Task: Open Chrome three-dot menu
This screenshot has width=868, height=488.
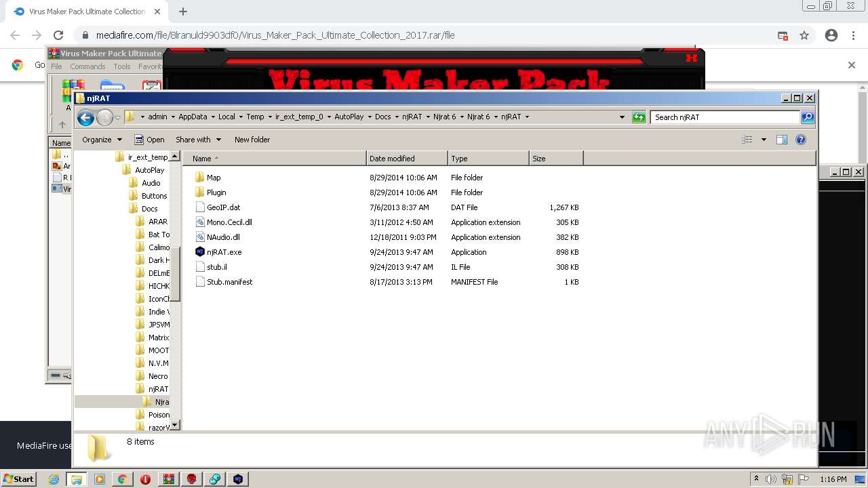Action: point(854,35)
